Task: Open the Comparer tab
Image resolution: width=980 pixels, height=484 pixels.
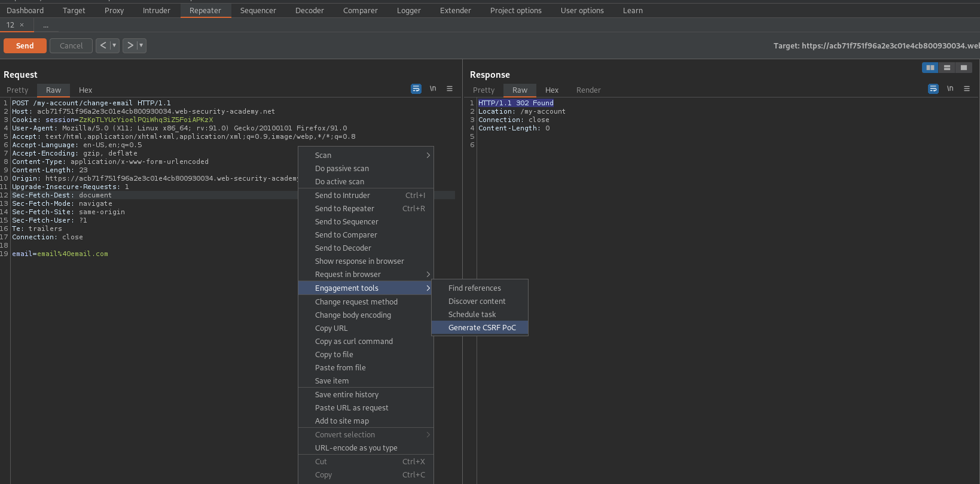Action: [x=361, y=10]
